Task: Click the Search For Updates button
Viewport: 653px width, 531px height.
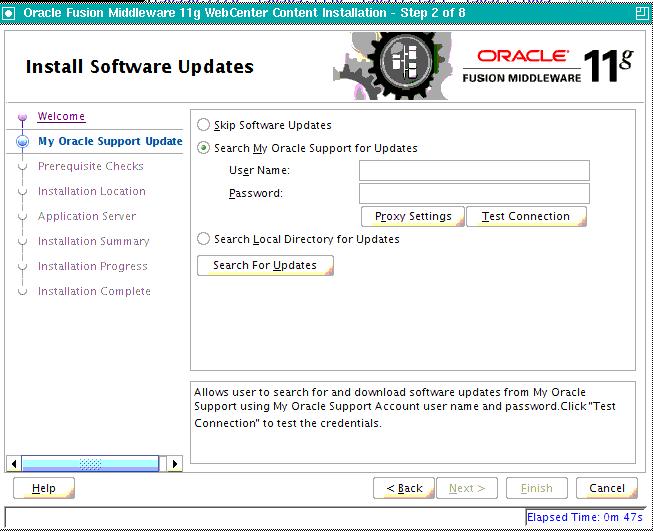Action: click(265, 265)
